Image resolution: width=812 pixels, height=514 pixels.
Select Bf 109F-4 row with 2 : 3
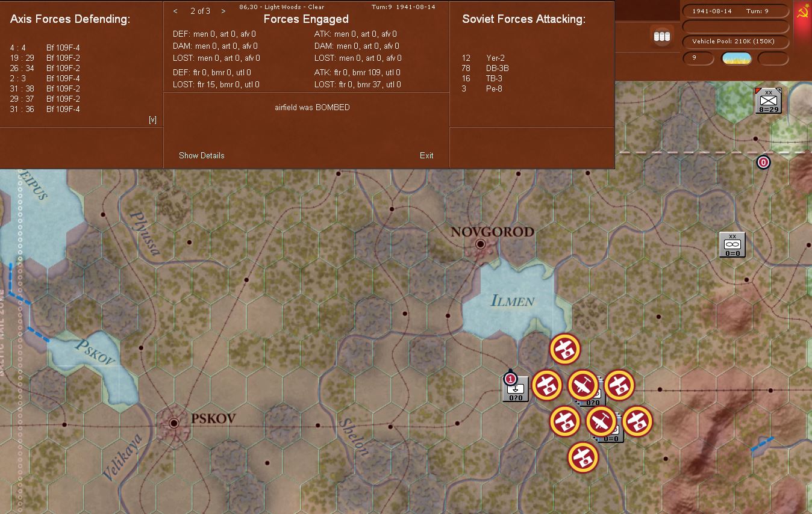[45, 78]
